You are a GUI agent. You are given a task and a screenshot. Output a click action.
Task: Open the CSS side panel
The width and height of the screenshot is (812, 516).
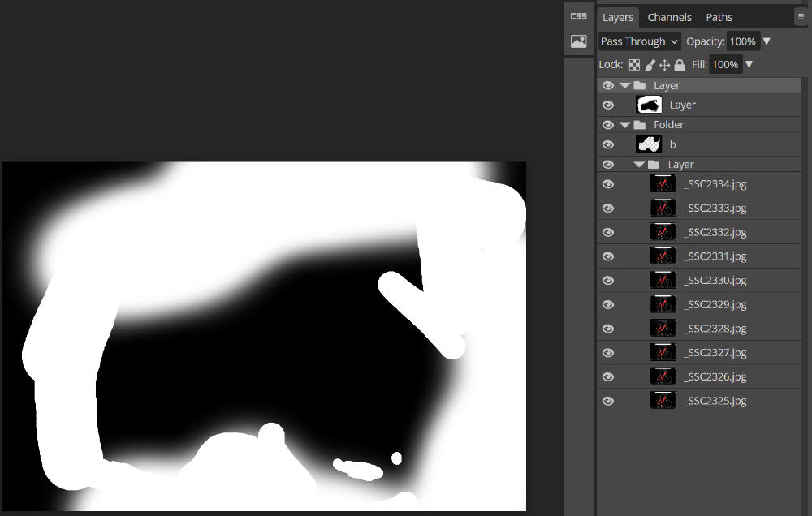tap(578, 16)
